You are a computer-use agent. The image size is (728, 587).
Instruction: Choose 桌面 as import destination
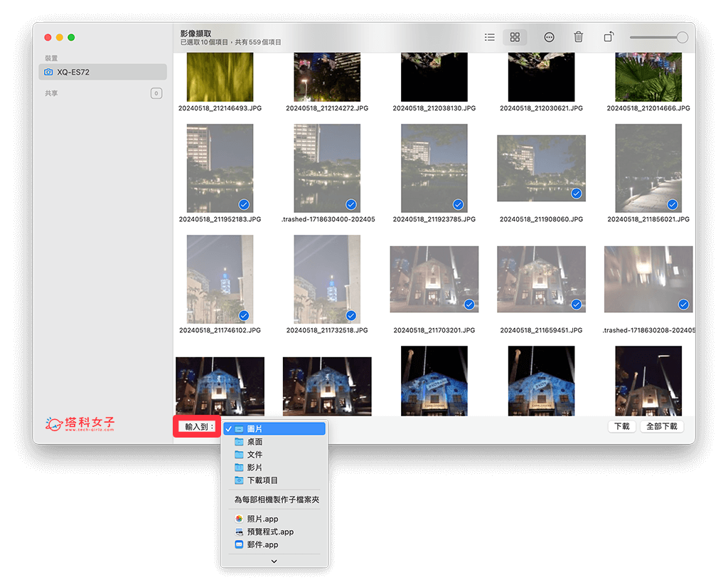274,442
